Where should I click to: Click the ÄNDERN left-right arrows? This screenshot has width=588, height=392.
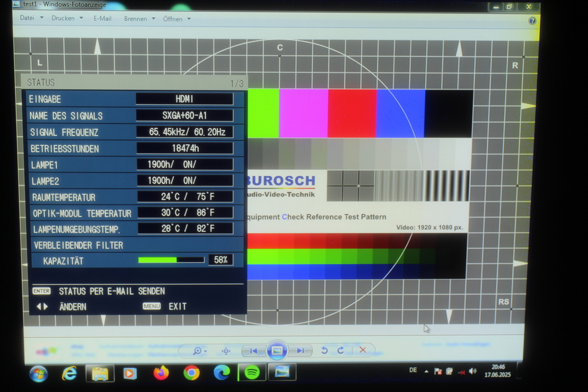42,307
